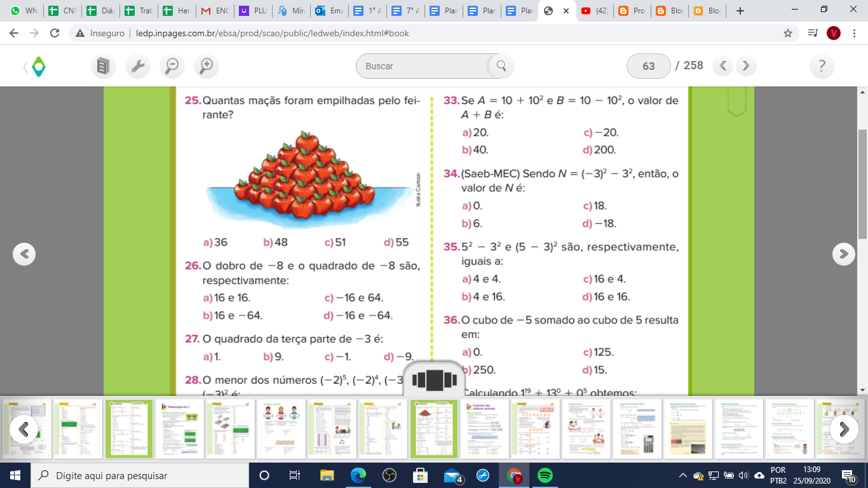This screenshot has height=488, width=868.
Task: Open Microsoft Store from the taskbar
Action: coord(420,475)
